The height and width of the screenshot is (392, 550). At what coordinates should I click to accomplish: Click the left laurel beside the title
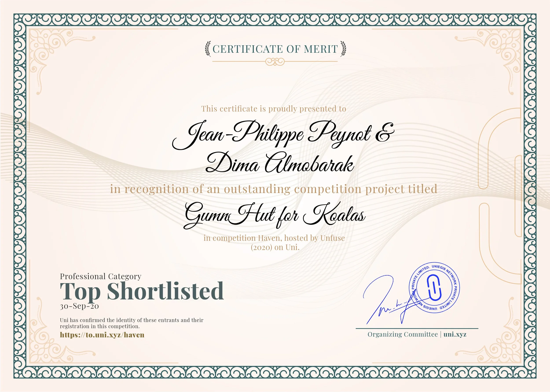208,49
